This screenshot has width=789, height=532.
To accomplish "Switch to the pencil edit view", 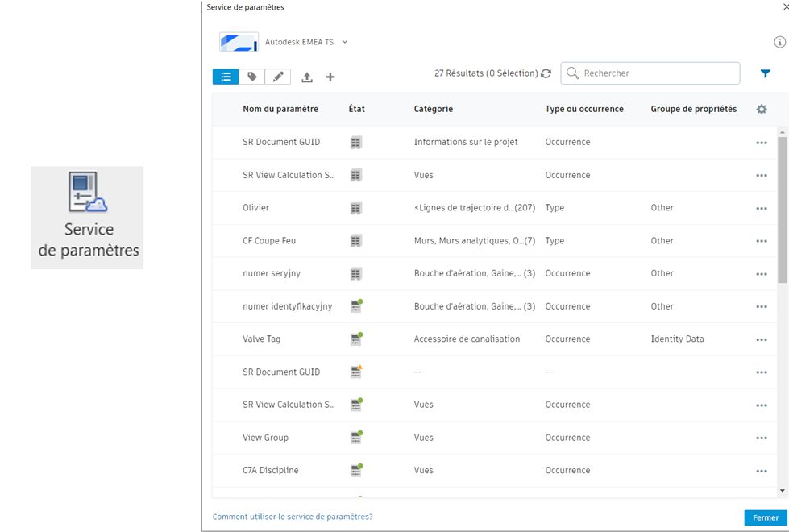I will point(278,77).
